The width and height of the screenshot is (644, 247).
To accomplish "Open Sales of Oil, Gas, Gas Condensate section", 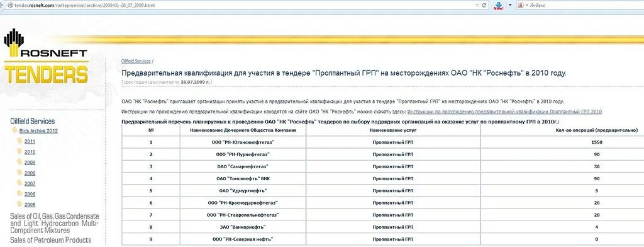I will pos(54,224).
